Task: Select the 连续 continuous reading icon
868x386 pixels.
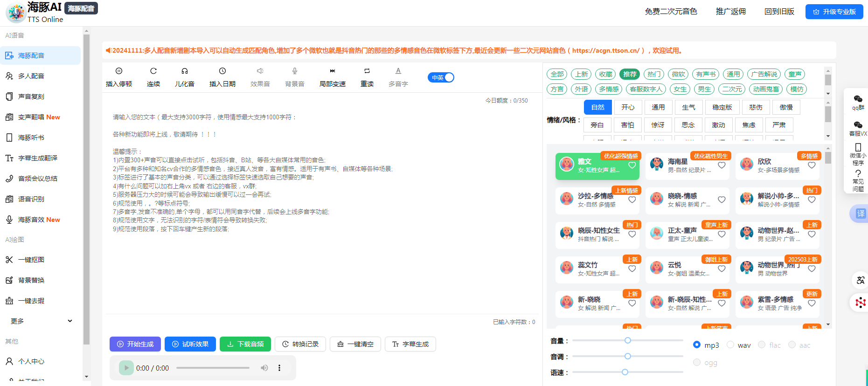Action: [x=153, y=71]
